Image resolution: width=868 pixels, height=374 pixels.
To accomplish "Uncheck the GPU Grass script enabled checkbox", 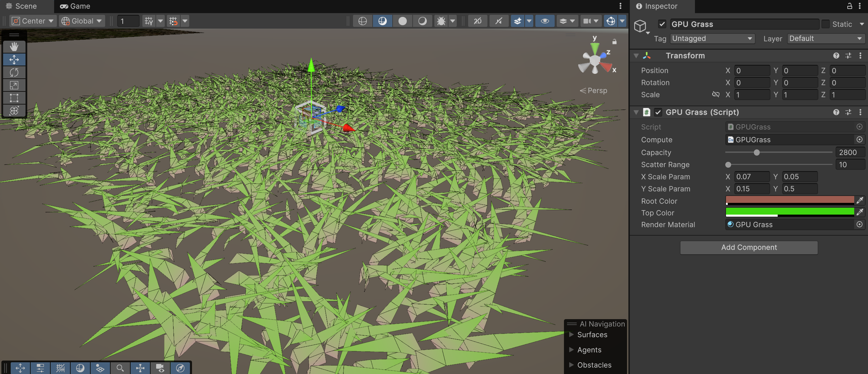I will 658,112.
